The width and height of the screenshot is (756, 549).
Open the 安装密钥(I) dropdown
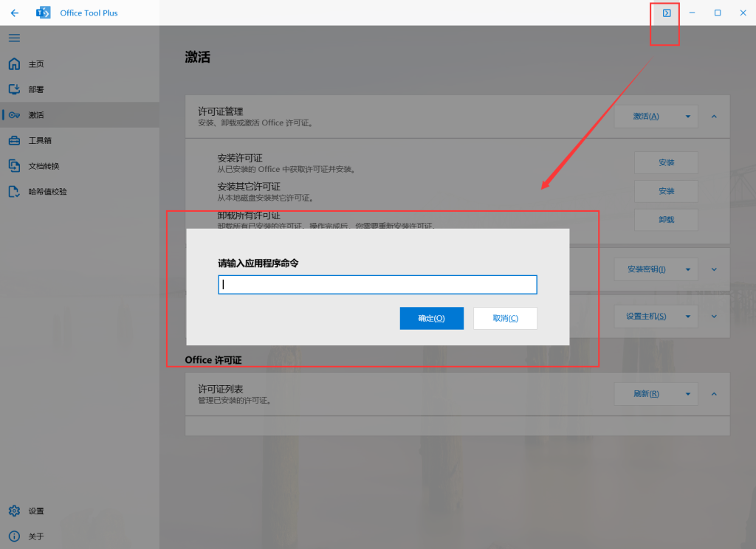coord(687,269)
